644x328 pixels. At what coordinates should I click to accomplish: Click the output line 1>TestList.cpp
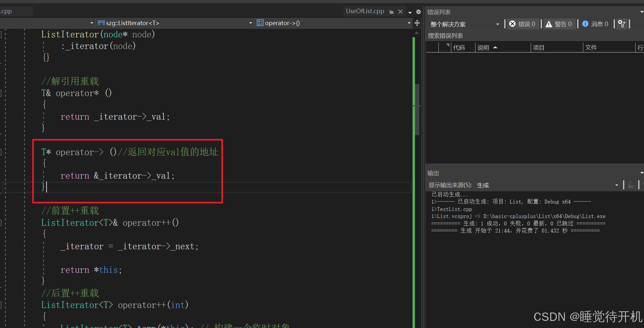[452, 209]
